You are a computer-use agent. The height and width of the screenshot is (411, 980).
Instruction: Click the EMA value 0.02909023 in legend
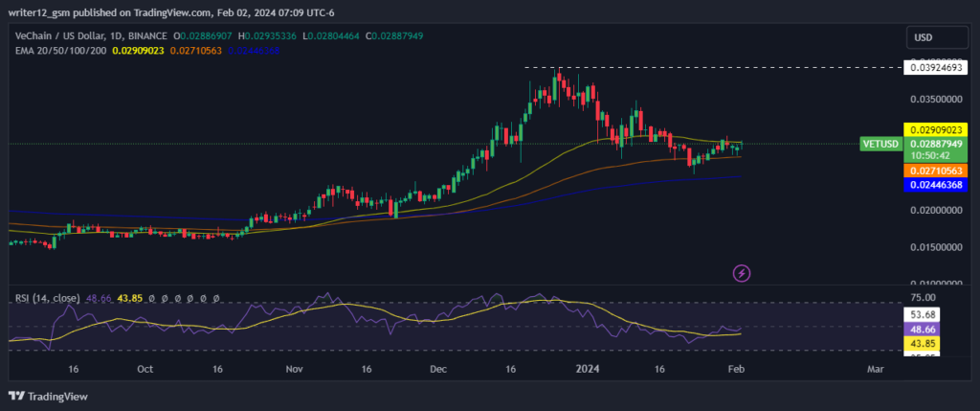pos(138,50)
